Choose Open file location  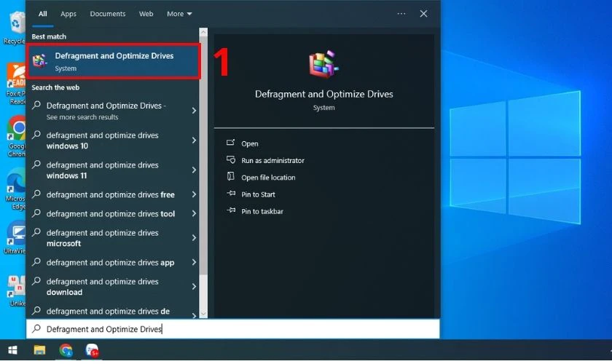pos(268,178)
